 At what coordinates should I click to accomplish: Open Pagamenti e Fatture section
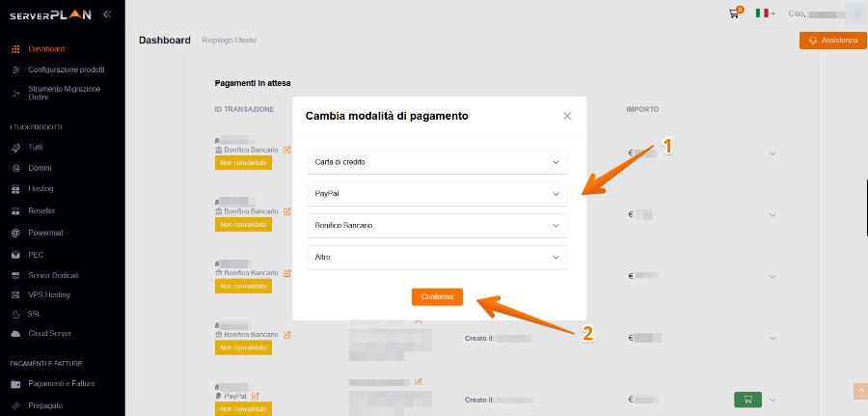point(61,384)
